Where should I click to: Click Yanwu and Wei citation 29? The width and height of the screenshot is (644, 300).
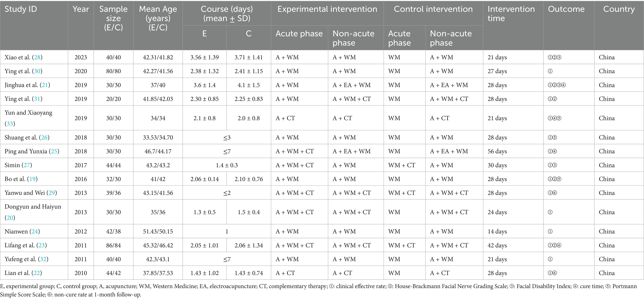52,193
